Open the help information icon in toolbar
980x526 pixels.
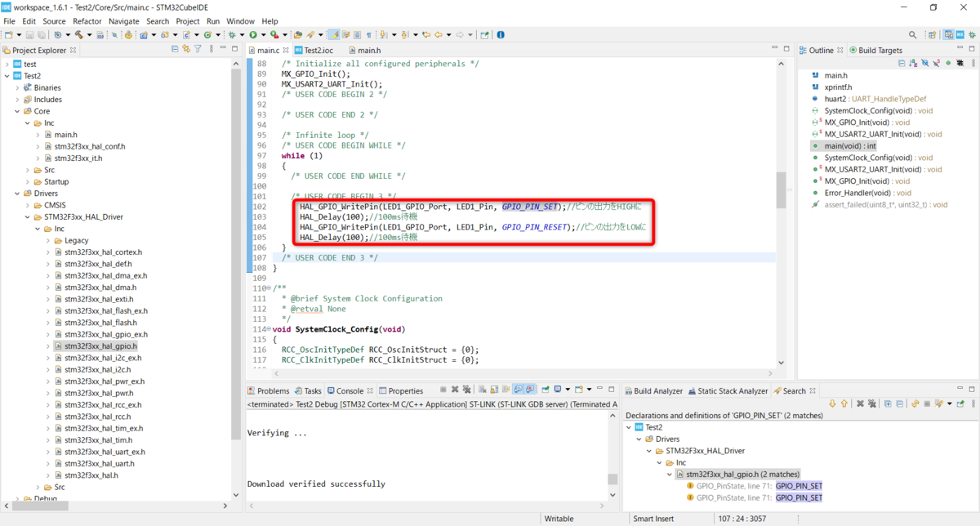tap(501, 35)
